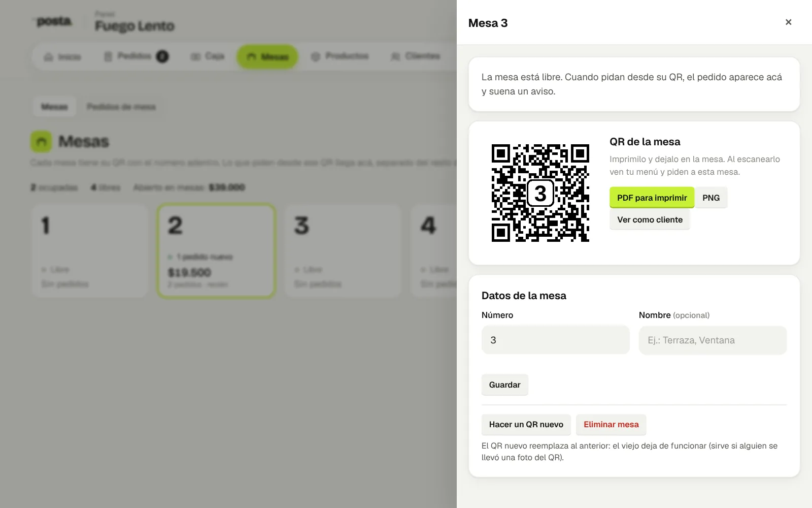812x508 pixels.
Task: Click the 'QR de la mesa' heading
Action: (645, 142)
